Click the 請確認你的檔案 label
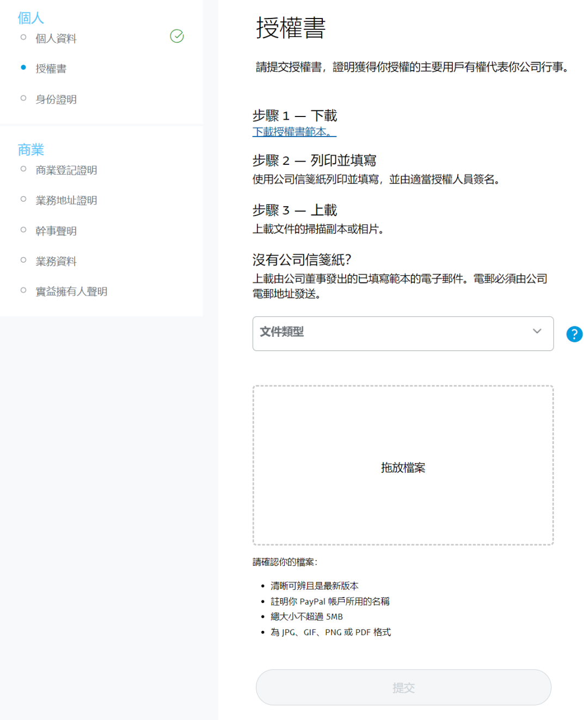Screen dimensions: 588x720 tap(285, 562)
